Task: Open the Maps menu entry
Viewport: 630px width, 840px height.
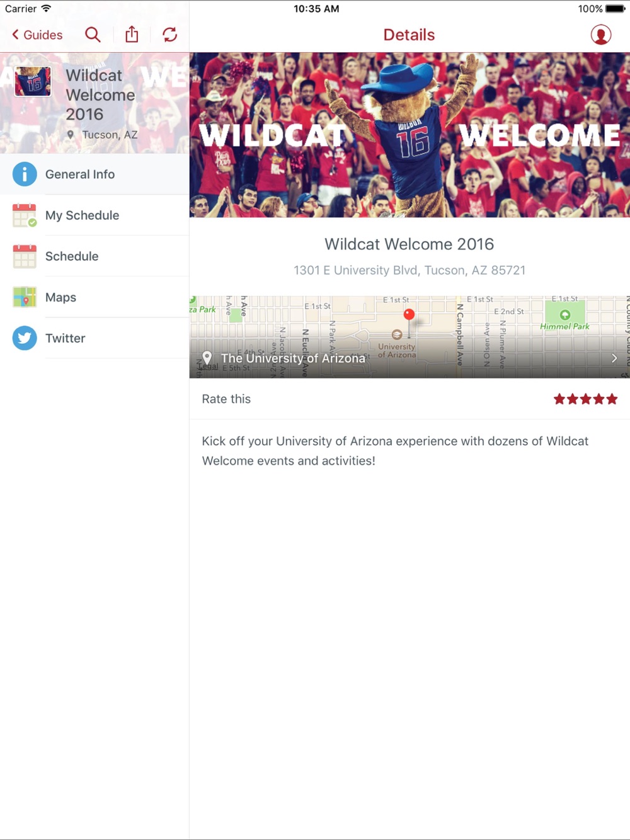Action: (x=94, y=297)
